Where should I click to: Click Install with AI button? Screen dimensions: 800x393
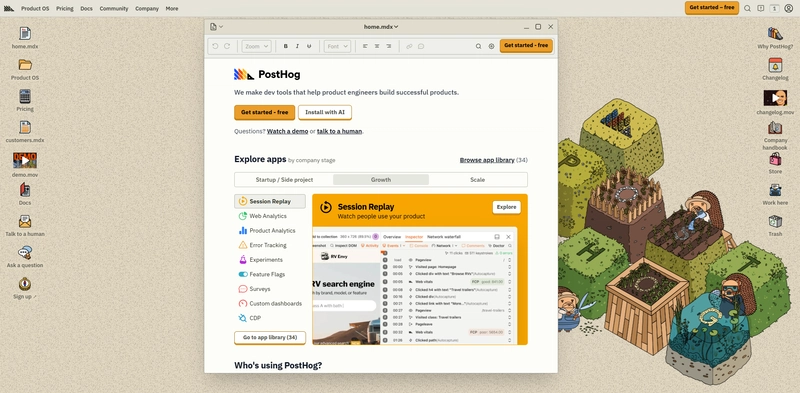pos(325,112)
